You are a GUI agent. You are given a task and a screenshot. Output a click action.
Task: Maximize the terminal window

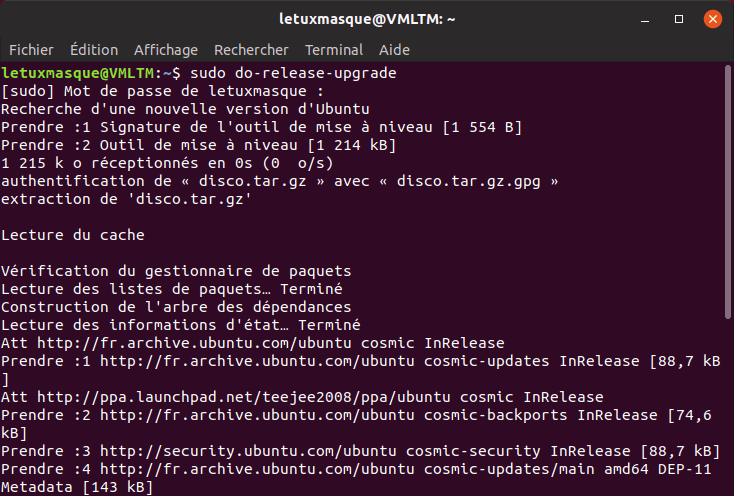click(x=679, y=19)
